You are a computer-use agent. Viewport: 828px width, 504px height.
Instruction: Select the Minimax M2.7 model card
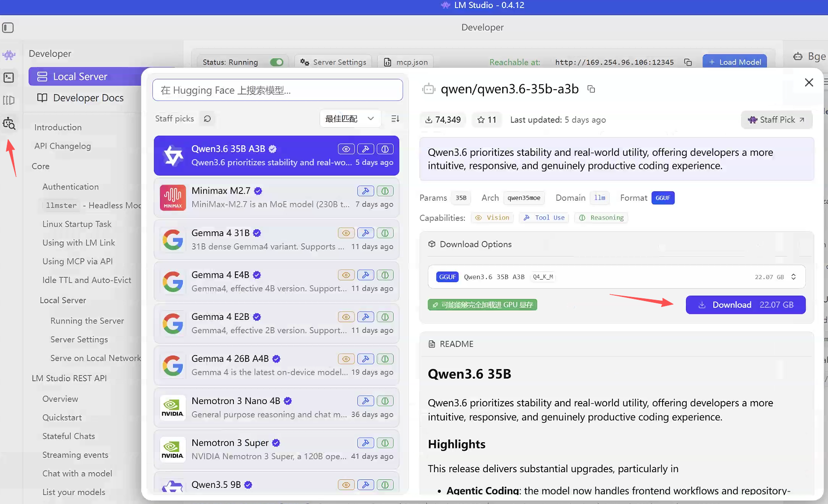coord(276,198)
